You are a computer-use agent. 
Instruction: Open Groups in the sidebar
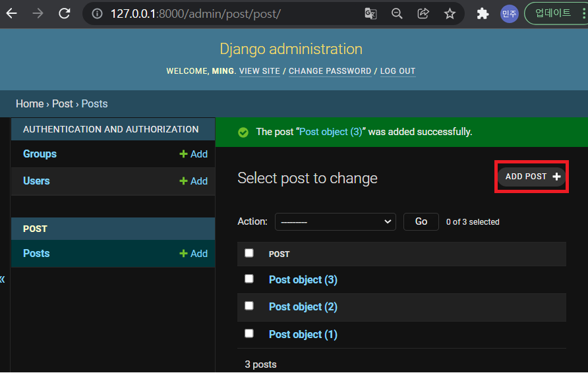(40, 154)
